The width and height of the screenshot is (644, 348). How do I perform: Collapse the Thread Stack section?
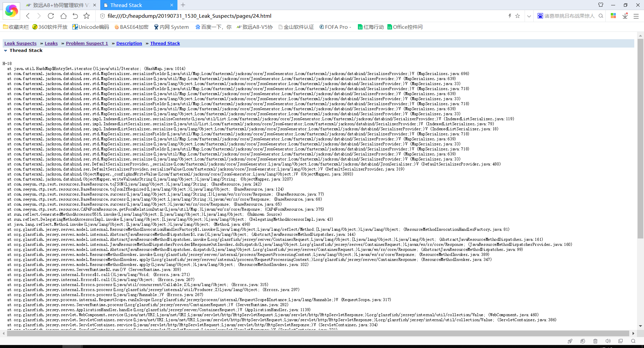(x=5, y=51)
